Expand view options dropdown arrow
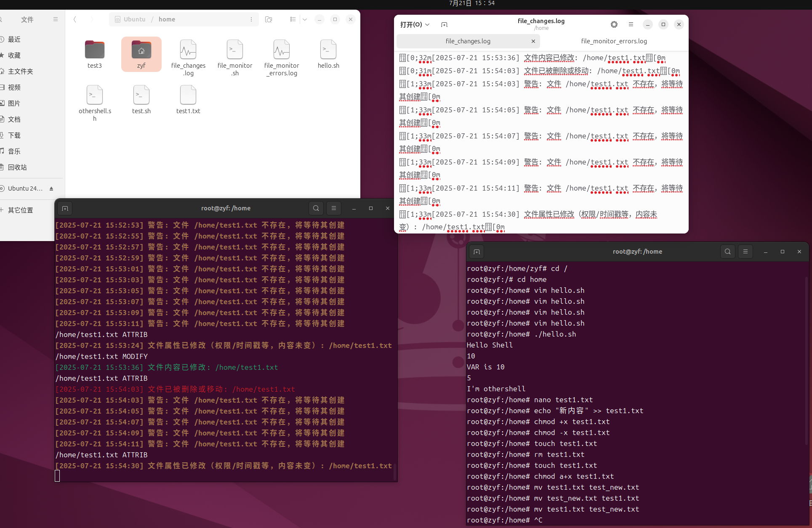The image size is (812, 528). [305, 19]
